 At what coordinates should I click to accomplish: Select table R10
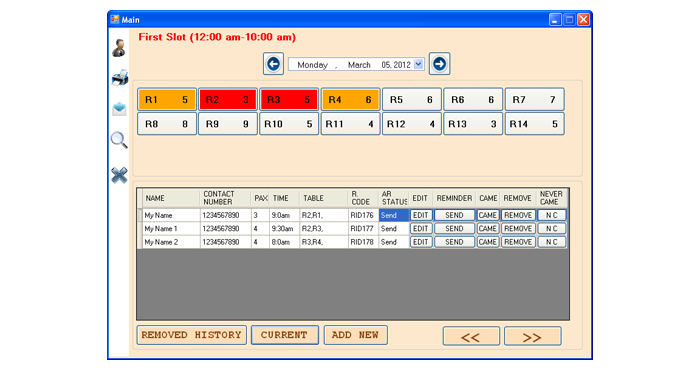[289, 124]
